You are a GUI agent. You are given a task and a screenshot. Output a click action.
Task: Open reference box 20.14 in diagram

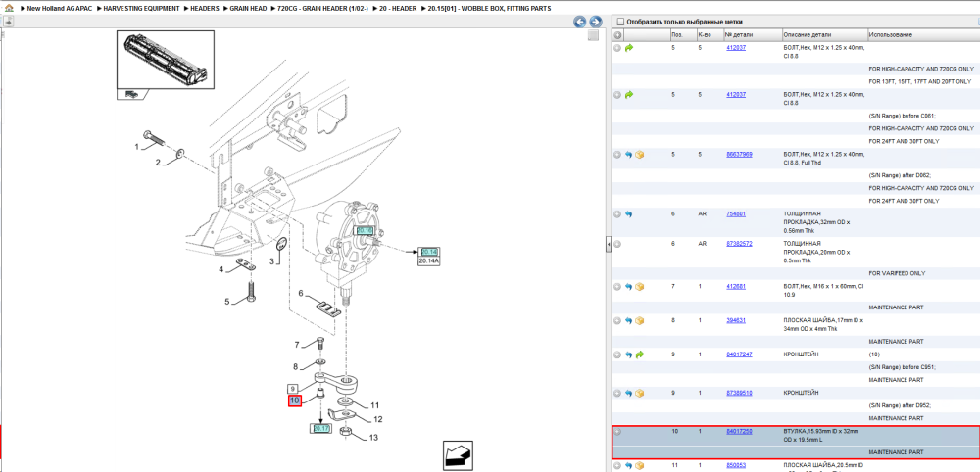429,252
